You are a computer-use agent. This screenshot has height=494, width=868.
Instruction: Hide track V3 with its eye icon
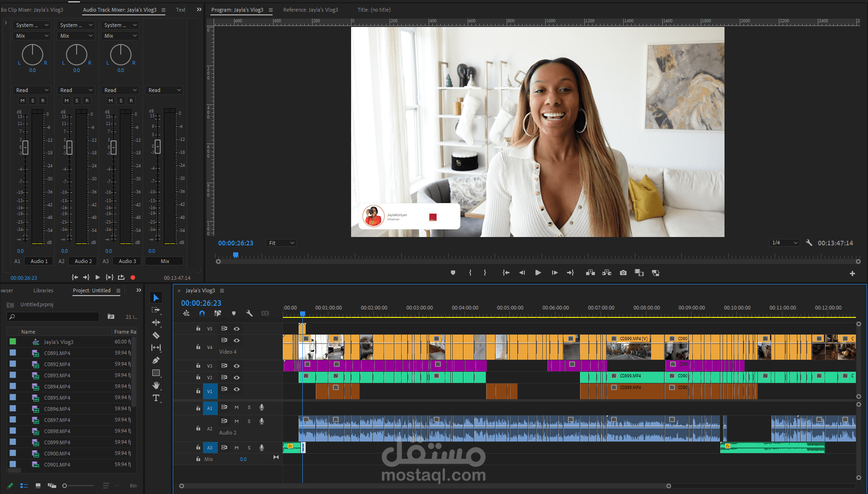coord(236,366)
